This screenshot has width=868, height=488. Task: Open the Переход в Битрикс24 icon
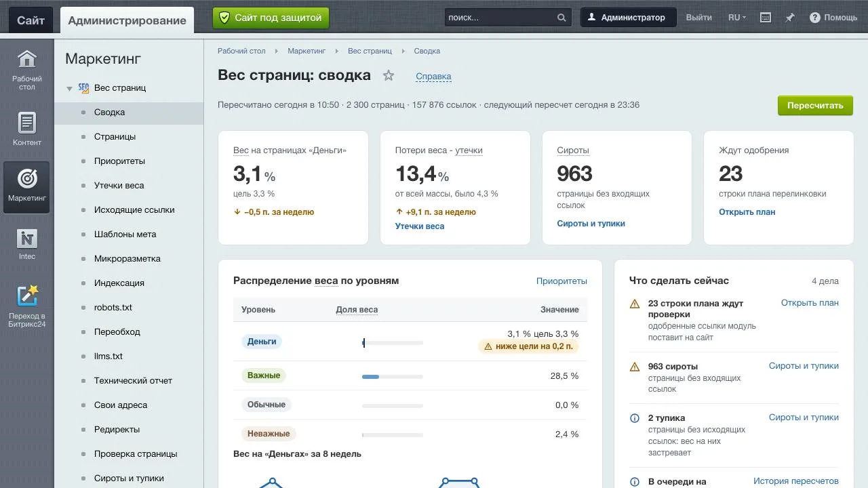27,306
